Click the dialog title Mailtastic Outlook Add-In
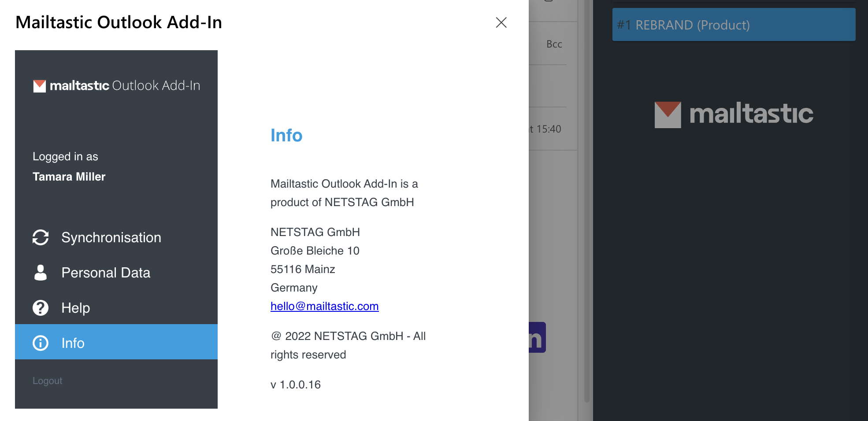868x421 pixels. click(119, 22)
